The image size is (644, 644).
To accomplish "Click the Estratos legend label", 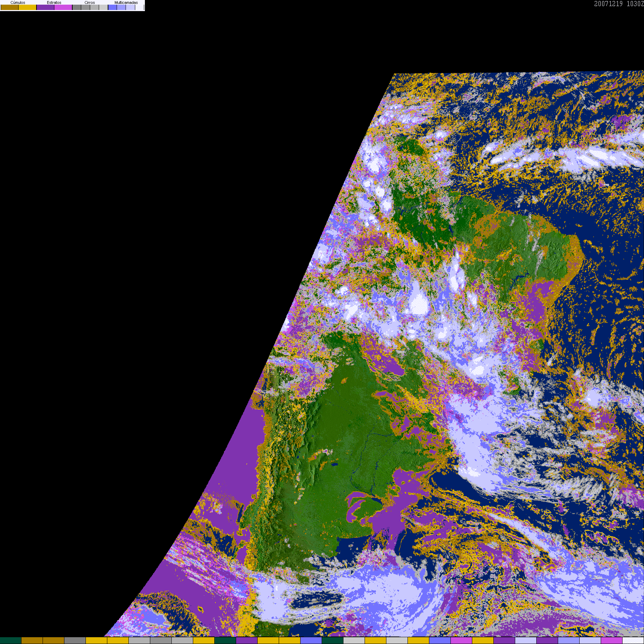I will pyautogui.click(x=54, y=3).
